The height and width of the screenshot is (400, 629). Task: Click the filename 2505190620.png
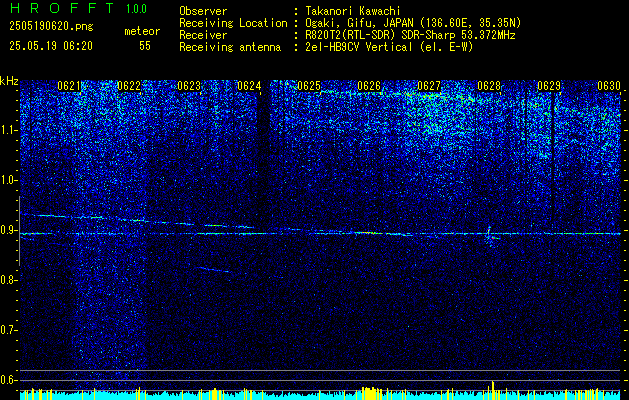(x=51, y=26)
